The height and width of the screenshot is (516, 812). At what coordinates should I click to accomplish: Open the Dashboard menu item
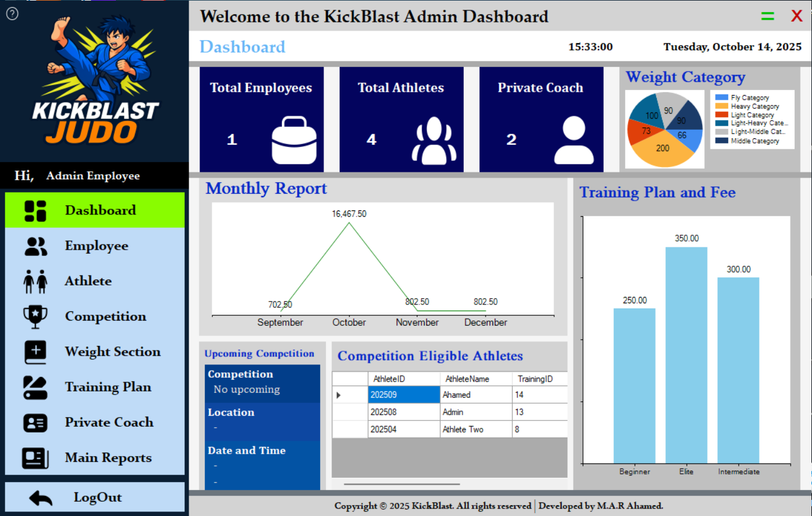pos(100,210)
